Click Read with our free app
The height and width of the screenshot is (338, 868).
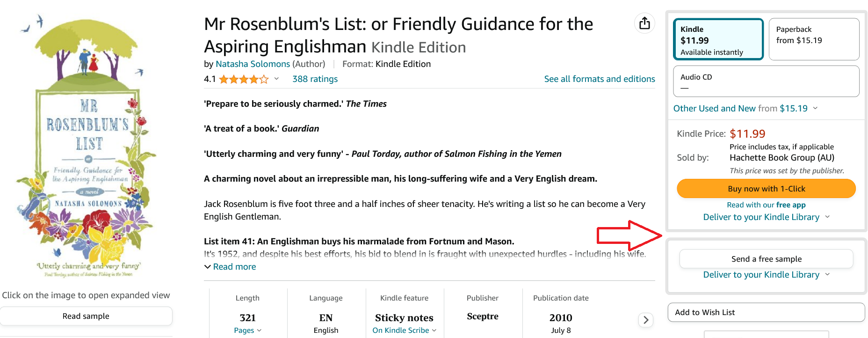(x=766, y=205)
